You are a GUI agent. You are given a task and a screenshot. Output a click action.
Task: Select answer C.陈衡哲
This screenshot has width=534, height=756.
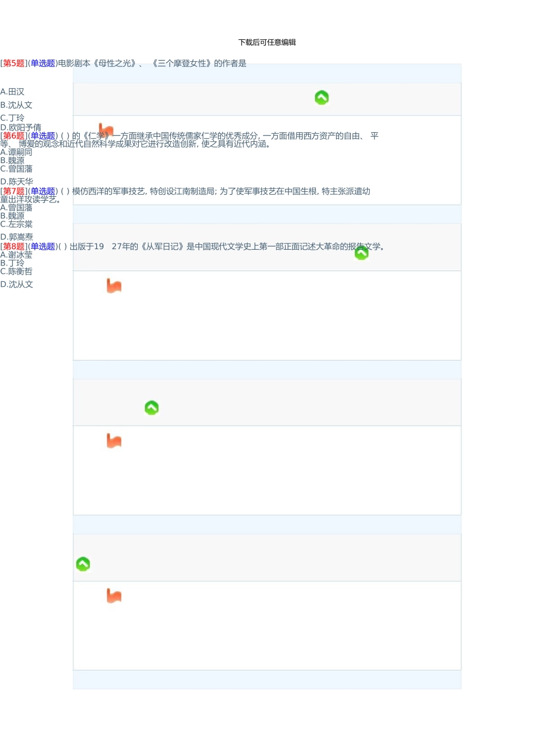[x=16, y=271]
